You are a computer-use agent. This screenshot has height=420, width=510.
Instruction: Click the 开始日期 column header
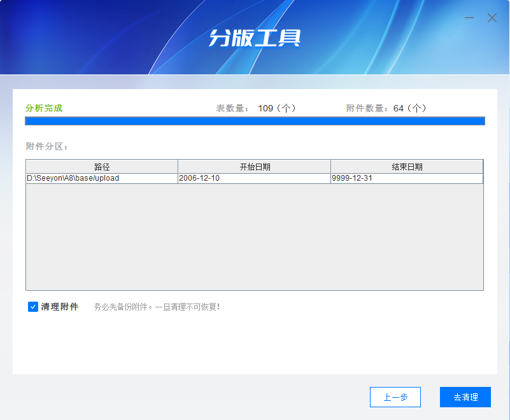coord(255,167)
